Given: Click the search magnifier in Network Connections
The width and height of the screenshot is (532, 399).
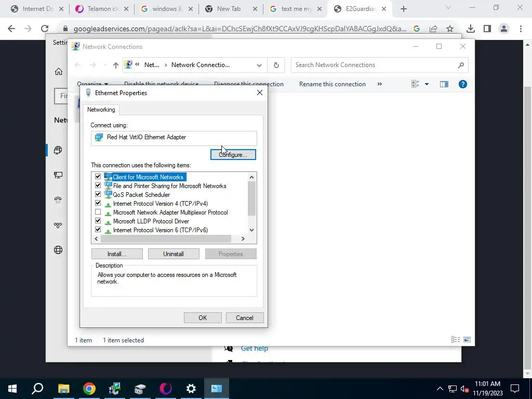Looking at the screenshot, I should point(461,65).
